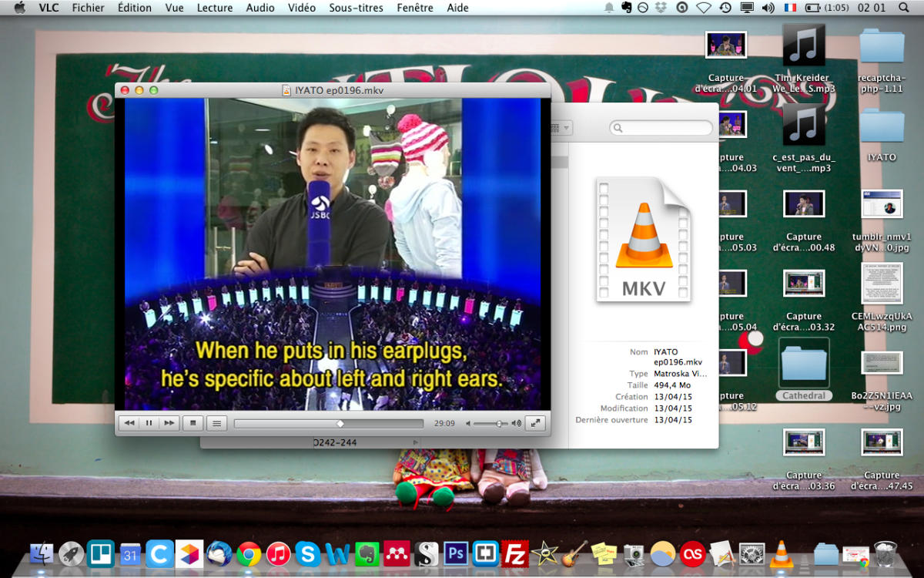
Task: Show the VLC playlist
Action: [217, 423]
